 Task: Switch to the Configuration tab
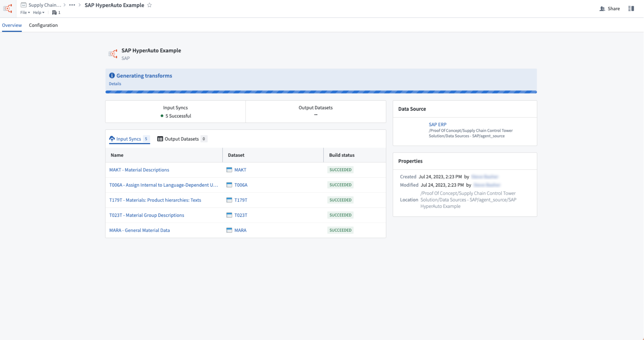click(x=43, y=25)
